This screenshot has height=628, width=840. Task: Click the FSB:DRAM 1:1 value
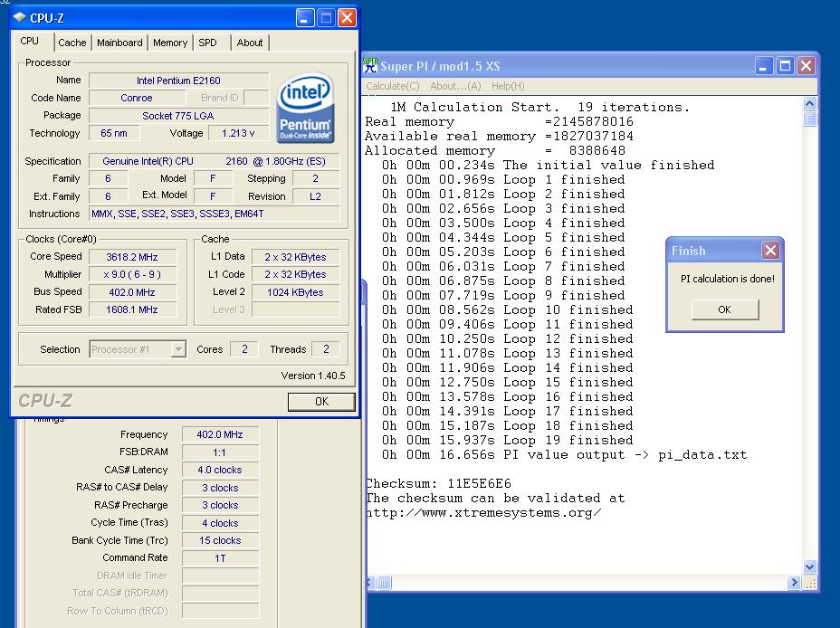[220, 452]
